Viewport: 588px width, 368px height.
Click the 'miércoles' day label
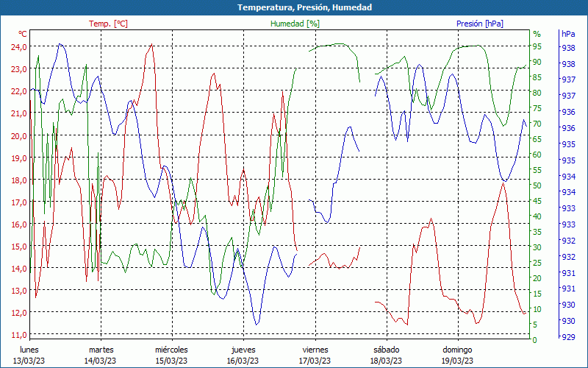point(172,350)
